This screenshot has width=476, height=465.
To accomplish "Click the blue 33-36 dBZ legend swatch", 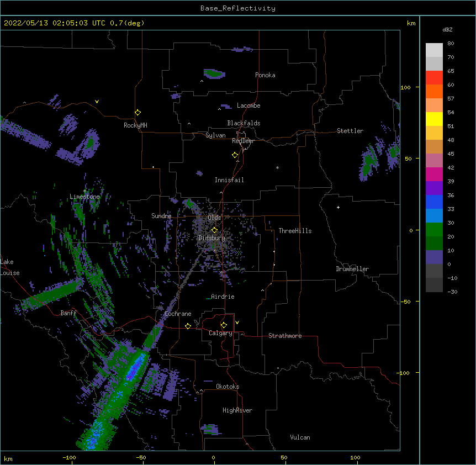I will pyautogui.click(x=434, y=202).
